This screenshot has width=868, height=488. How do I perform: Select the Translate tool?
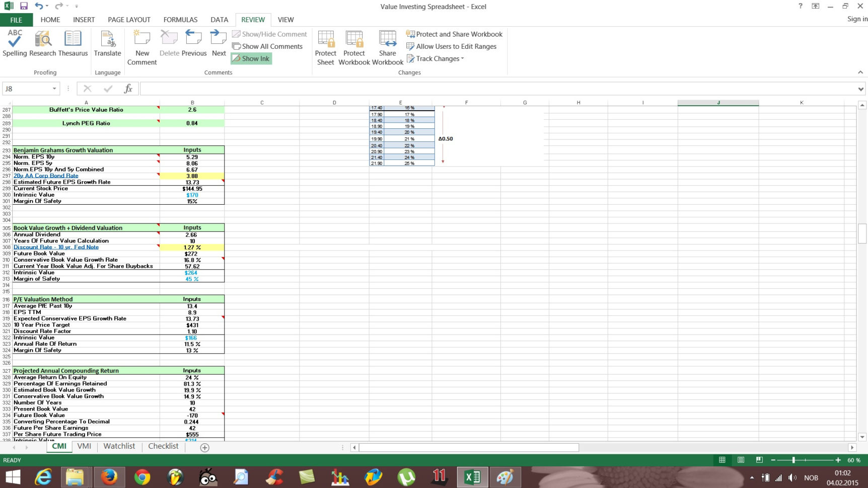[107, 44]
